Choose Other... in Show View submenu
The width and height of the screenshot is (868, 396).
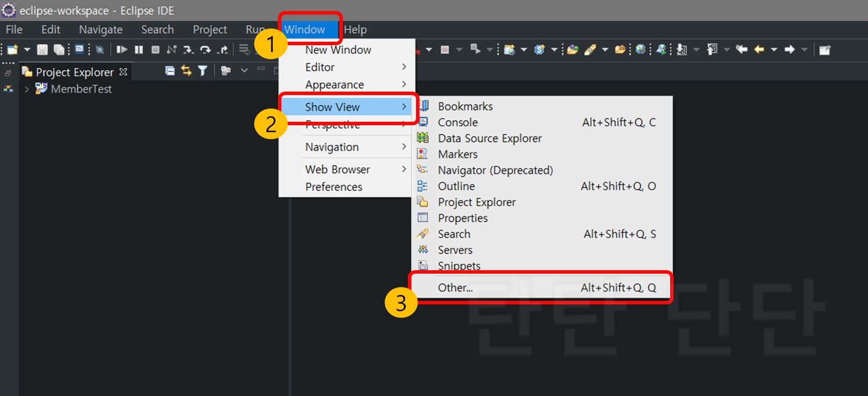click(542, 288)
